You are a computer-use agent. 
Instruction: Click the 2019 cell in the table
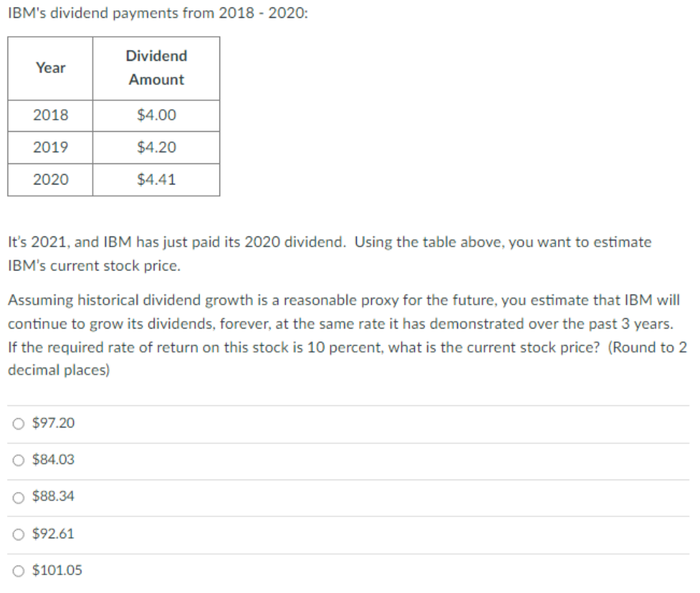point(50,148)
